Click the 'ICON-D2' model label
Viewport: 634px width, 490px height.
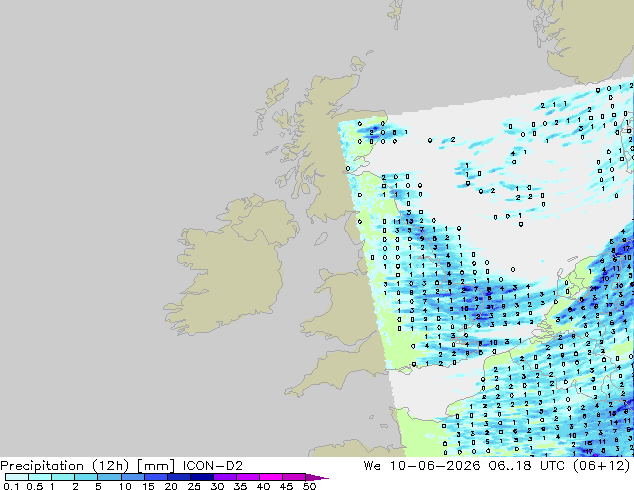(x=213, y=466)
